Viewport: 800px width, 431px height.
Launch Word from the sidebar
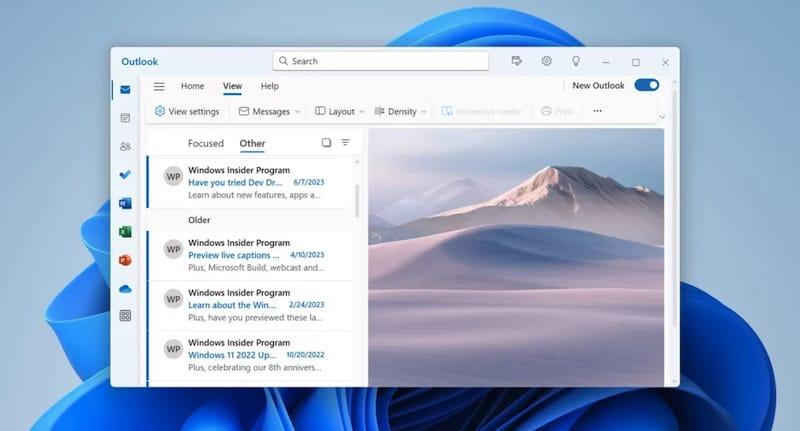pyautogui.click(x=125, y=204)
